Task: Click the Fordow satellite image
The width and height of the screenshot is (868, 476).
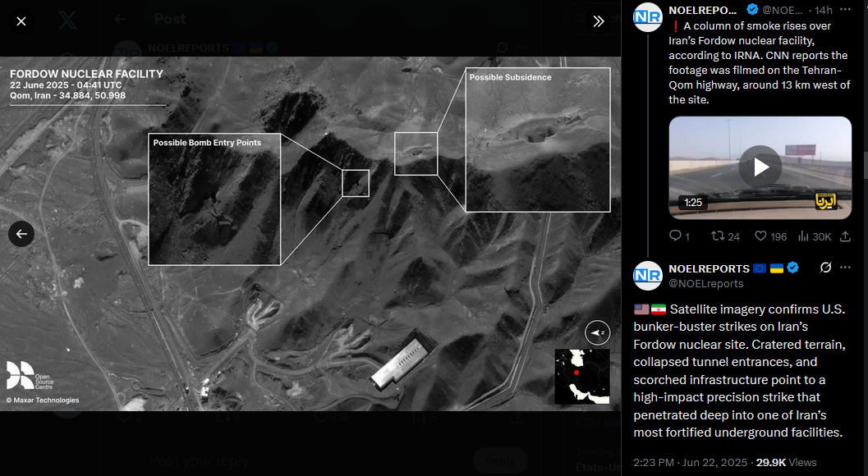Action: [310, 234]
